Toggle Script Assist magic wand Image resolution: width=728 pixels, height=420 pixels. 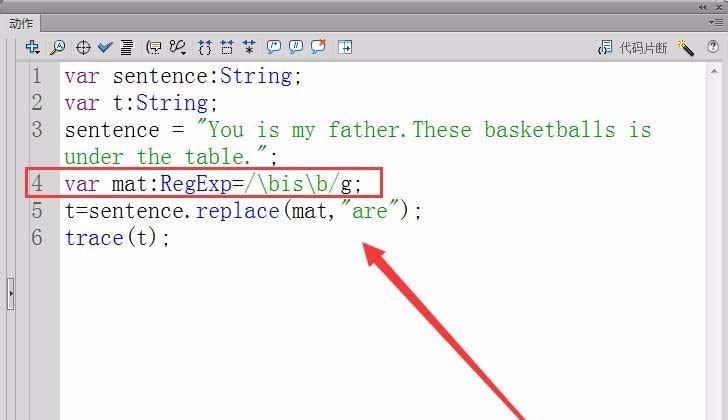click(685, 47)
